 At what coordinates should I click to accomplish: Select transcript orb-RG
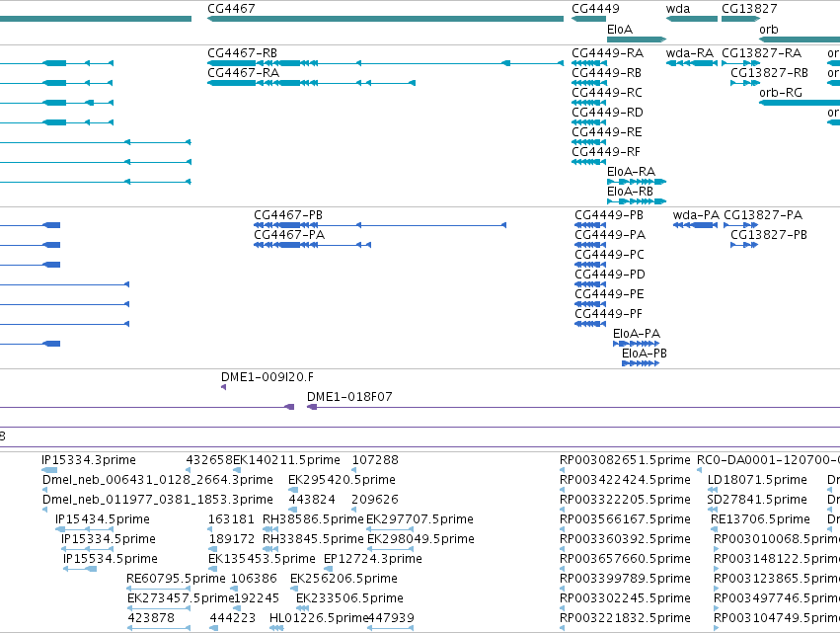coord(800,103)
